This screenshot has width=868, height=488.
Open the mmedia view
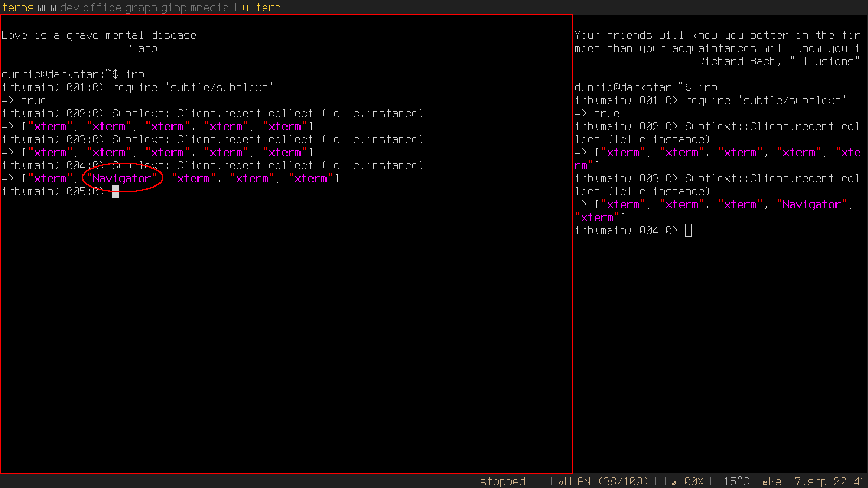coord(209,8)
